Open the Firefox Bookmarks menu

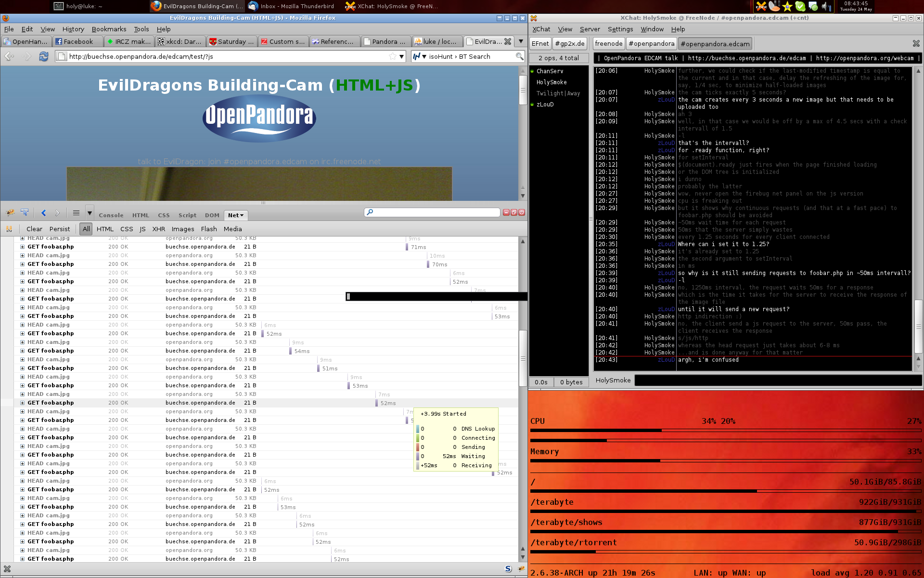[x=109, y=29]
